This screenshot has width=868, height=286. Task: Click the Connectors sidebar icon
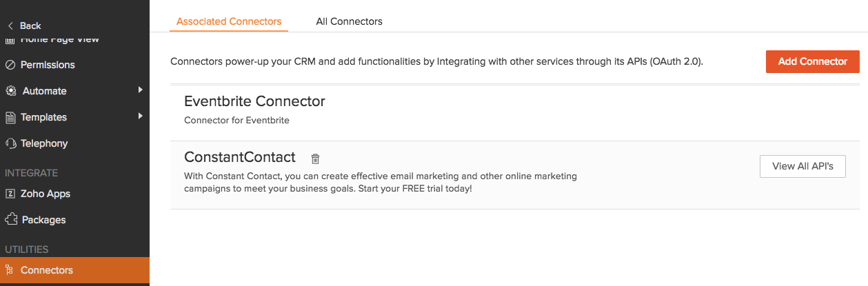pos(9,270)
